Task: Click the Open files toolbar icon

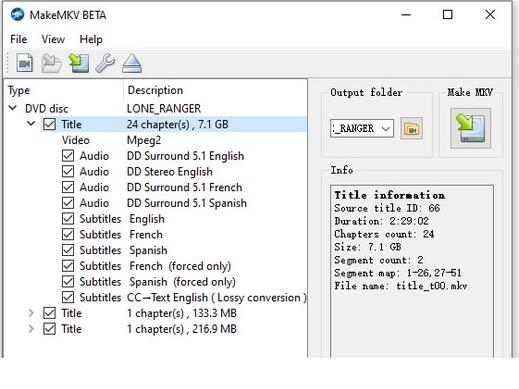Action: [25, 63]
